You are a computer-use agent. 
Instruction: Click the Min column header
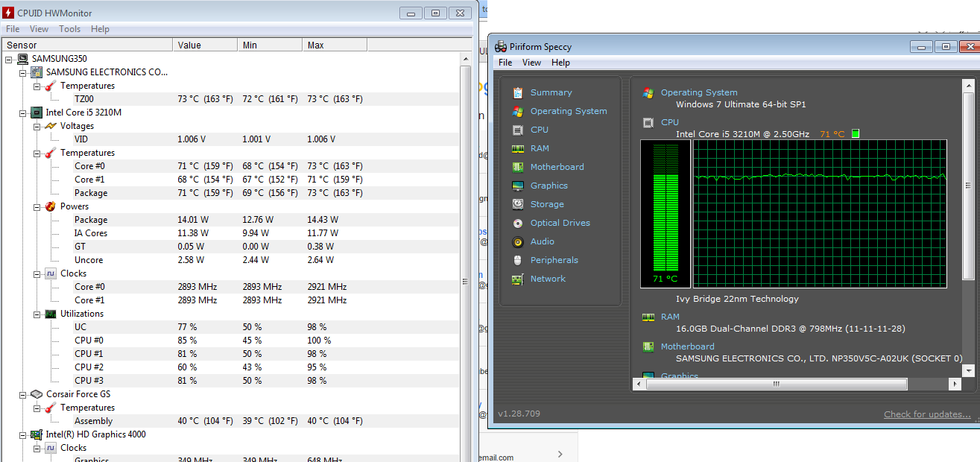(270, 45)
